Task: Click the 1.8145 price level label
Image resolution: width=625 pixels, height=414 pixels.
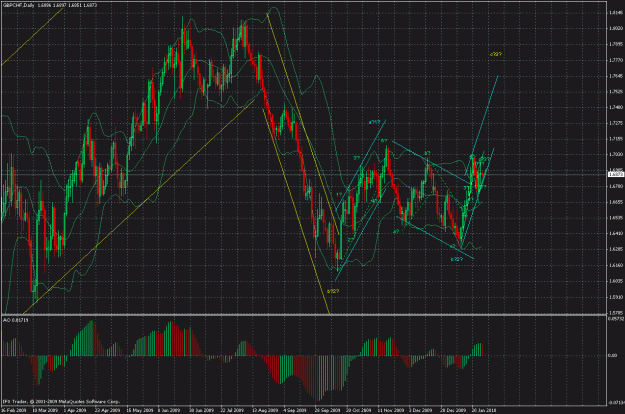Action: (615, 12)
